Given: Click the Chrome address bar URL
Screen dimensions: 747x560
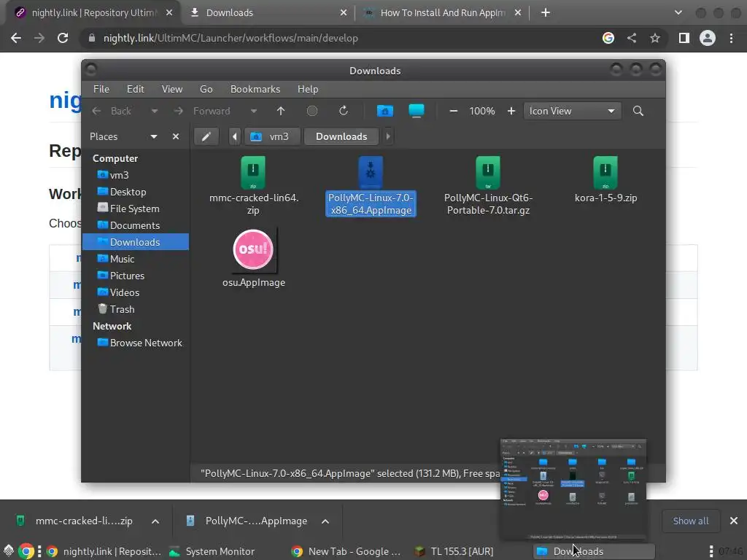Looking at the screenshot, I should point(231,38).
